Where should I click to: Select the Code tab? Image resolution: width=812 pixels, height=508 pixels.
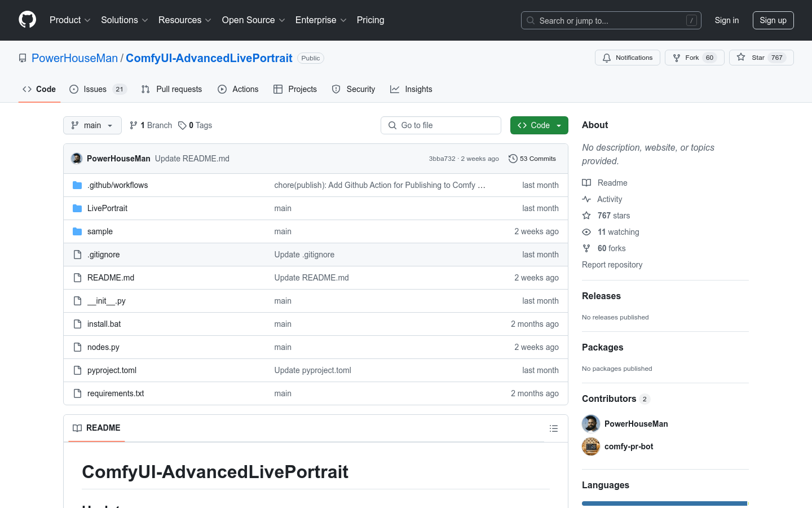(x=39, y=89)
